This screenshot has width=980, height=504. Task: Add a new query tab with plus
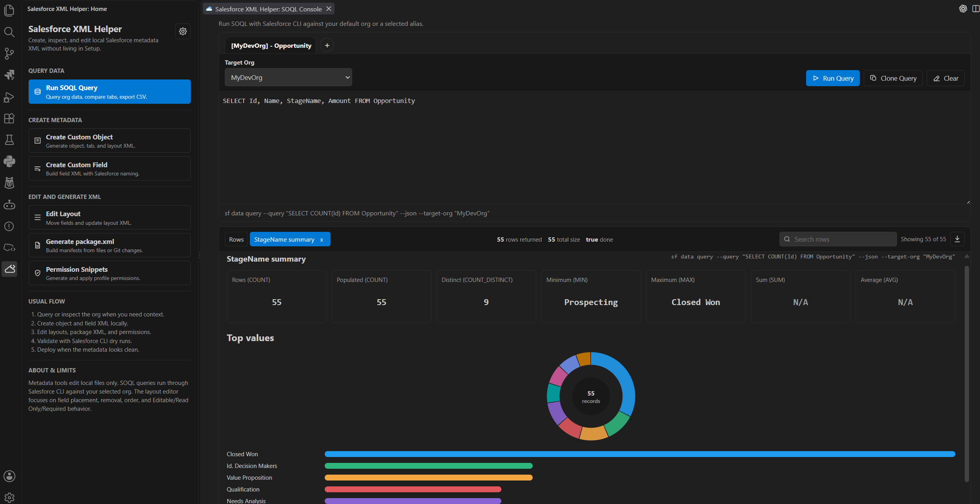click(x=327, y=45)
